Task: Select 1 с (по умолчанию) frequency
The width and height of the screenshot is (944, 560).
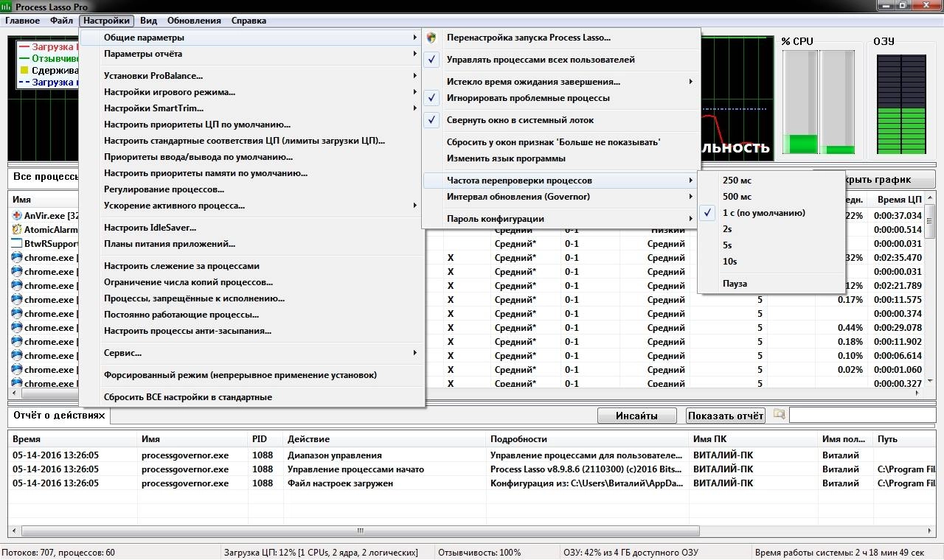Action: [771, 213]
